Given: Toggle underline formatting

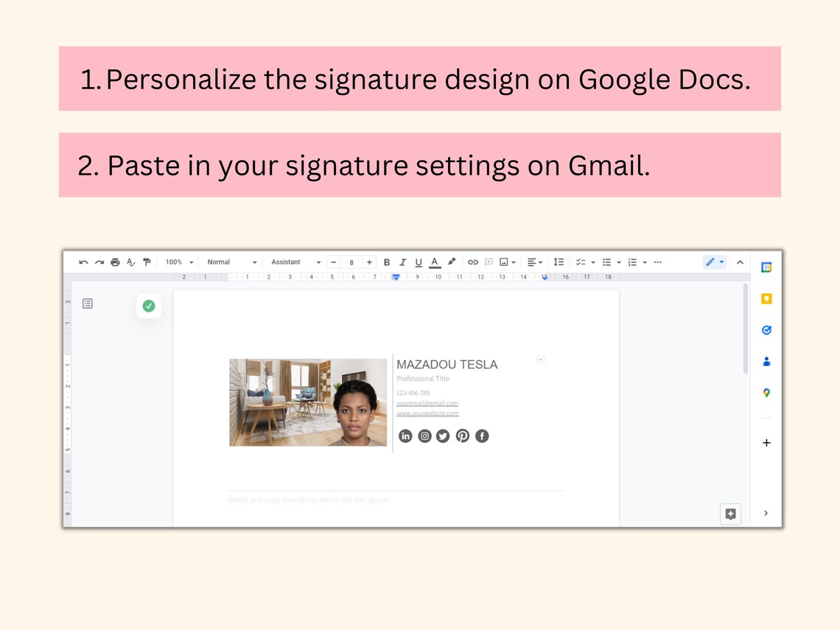Looking at the screenshot, I should click(x=419, y=262).
